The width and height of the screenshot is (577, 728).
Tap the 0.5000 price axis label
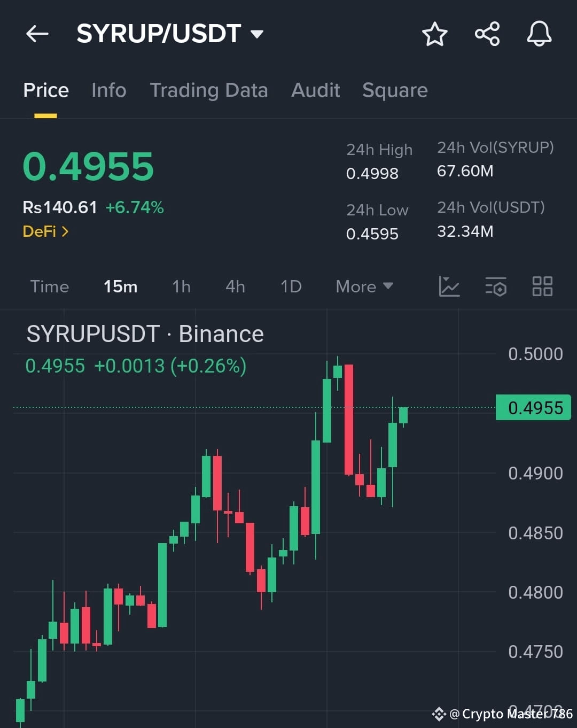tap(535, 354)
